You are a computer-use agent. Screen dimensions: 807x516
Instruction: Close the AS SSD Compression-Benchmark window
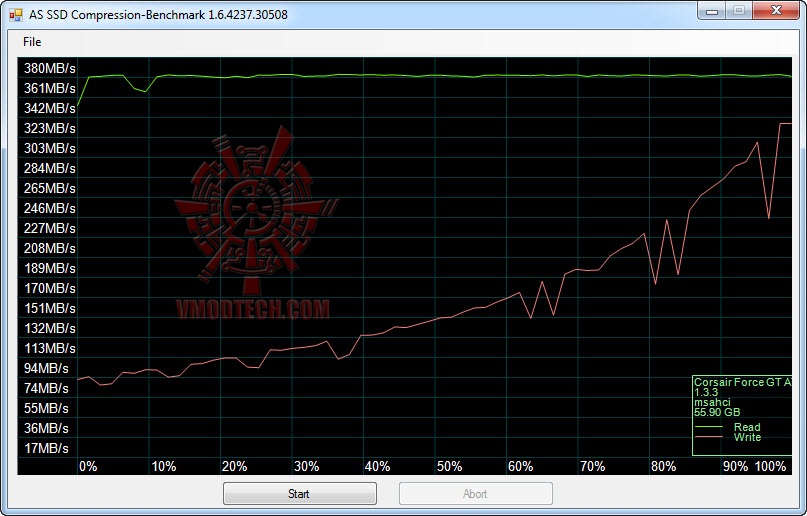tap(776, 10)
